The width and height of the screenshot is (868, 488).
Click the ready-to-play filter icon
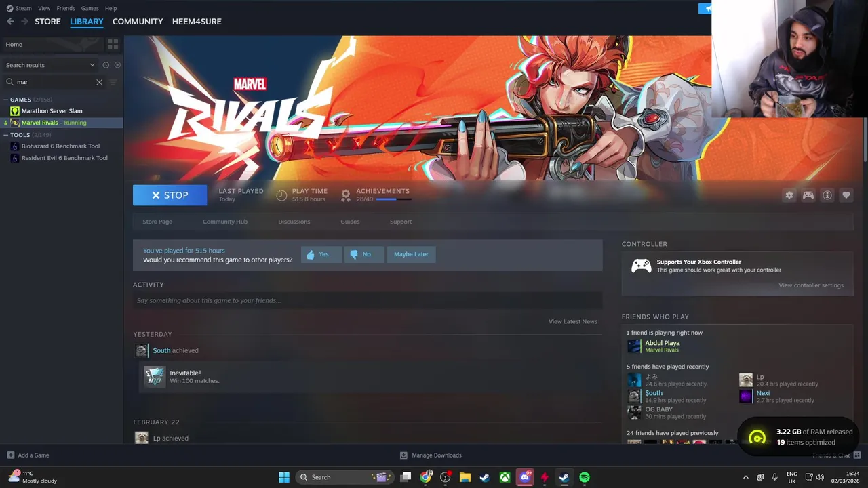coord(117,65)
